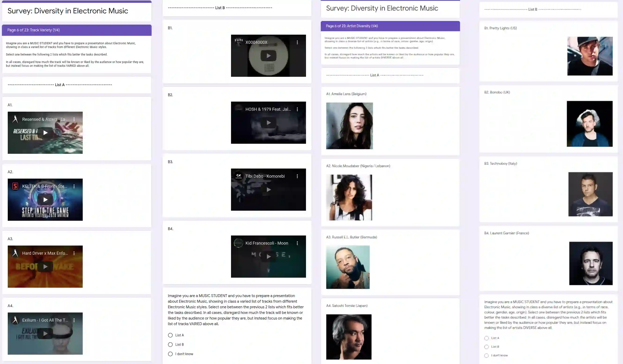Open the three-dot menu on the HOSH & 1979 video
Image resolution: width=623 pixels, height=364 pixels.
click(297, 109)
